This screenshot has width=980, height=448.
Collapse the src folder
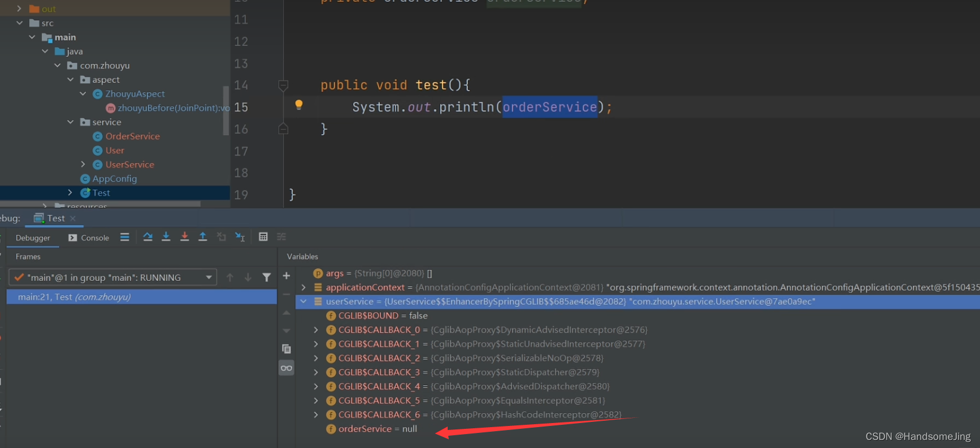[20, 23]
